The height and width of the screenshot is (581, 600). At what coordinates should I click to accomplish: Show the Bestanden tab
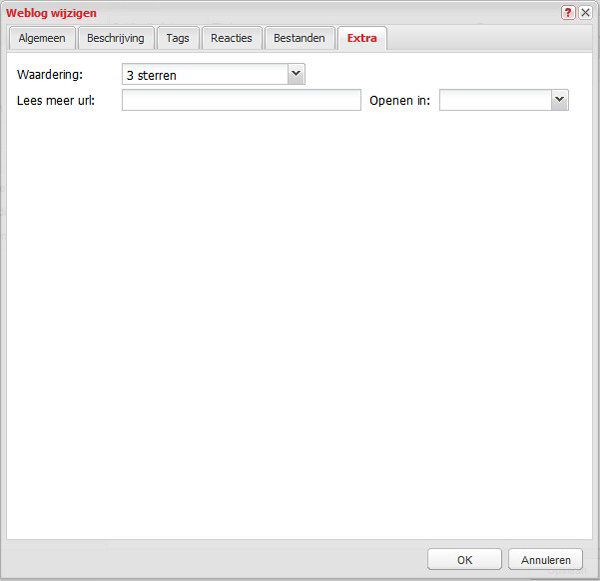click(x=300, y=38)
